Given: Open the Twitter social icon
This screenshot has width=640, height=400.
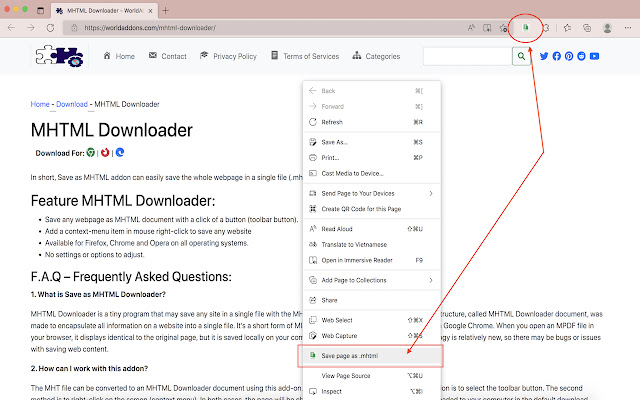Looking at the screenshot, I should pos(544,56).
